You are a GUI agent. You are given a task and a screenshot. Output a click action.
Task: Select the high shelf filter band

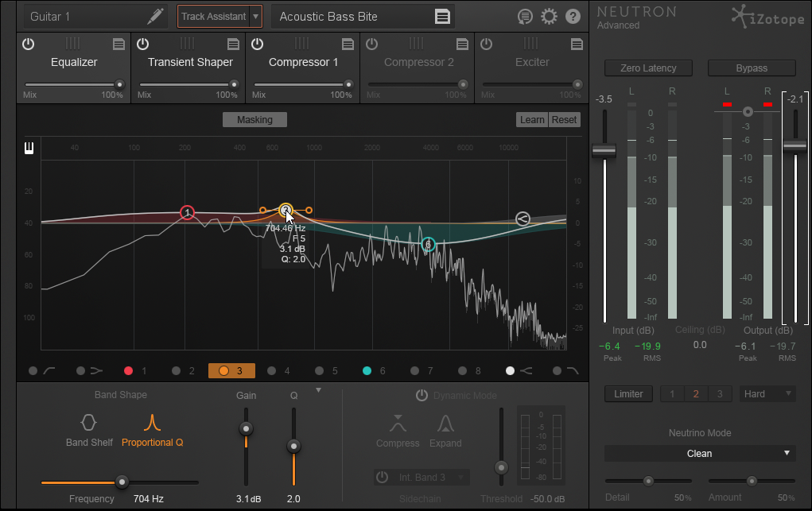point(519,370)
